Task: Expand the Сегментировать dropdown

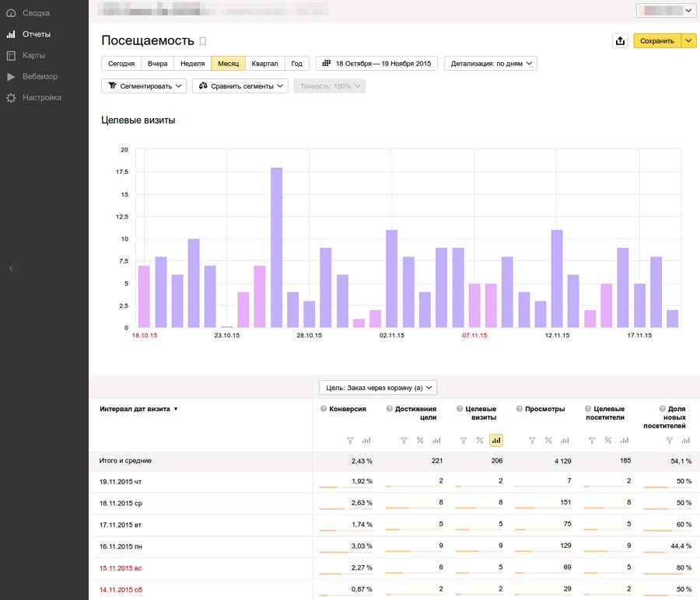Action: (145, 86)
